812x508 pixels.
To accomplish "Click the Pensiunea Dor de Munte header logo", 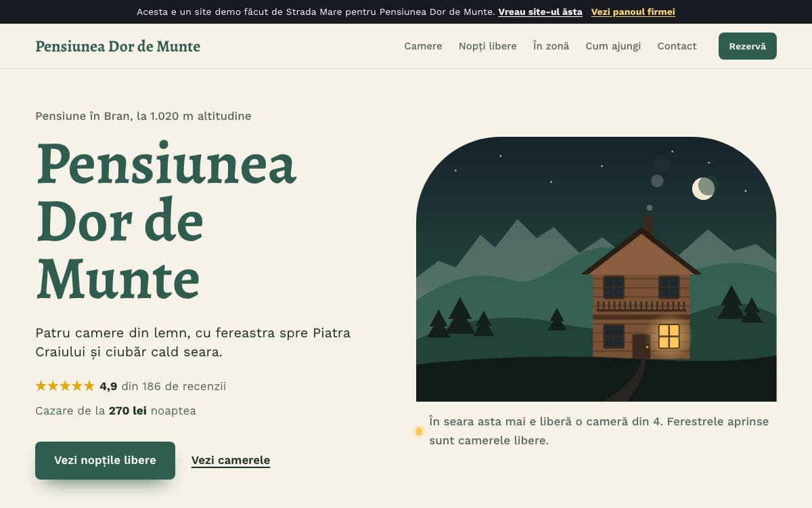I will click(x=118, y=46).
